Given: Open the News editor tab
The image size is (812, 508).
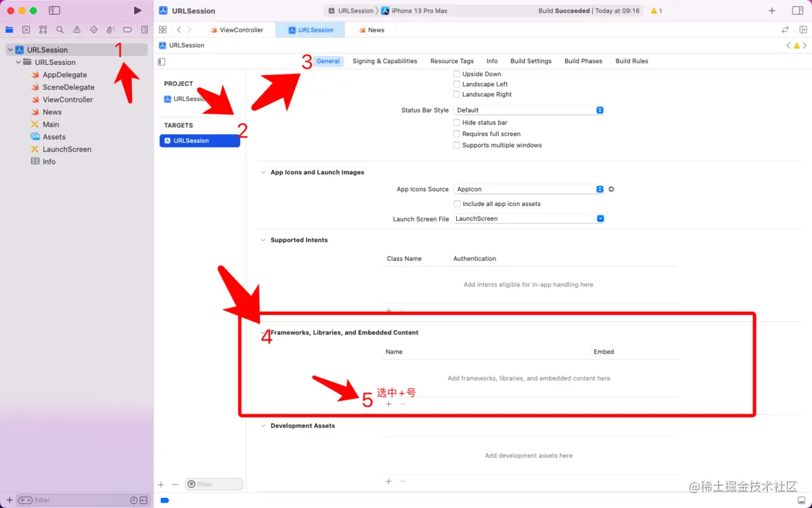Looking at the screenshot, I should [x=371, y=30].
